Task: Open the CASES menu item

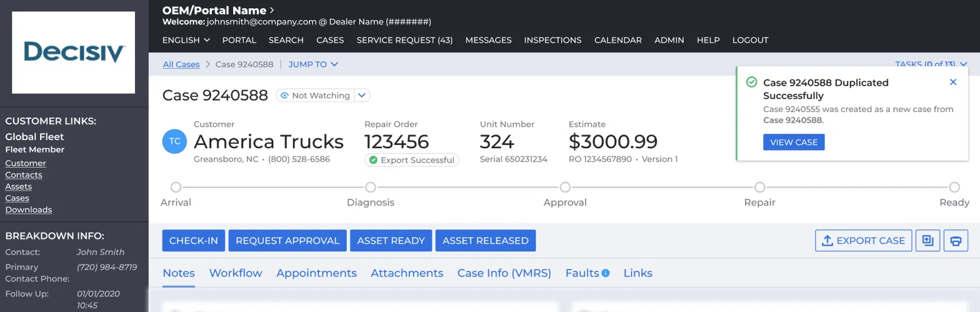Action: 330,40
